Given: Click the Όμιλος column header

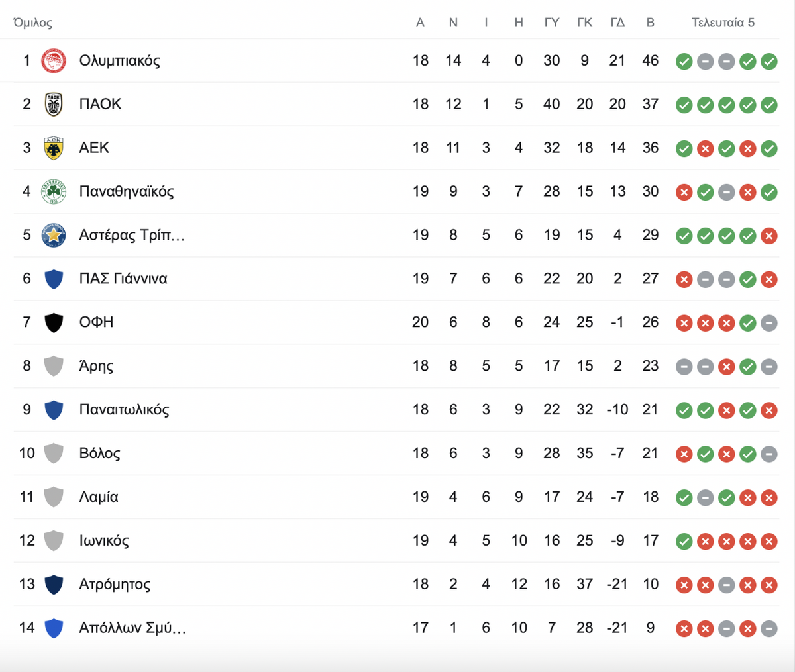Looking at the screenshot, I should click(32, 23).
